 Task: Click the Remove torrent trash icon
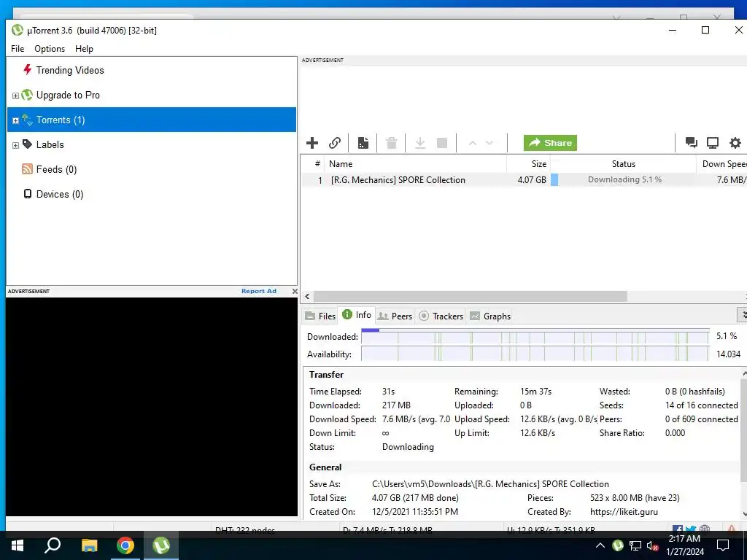[392, 143]
